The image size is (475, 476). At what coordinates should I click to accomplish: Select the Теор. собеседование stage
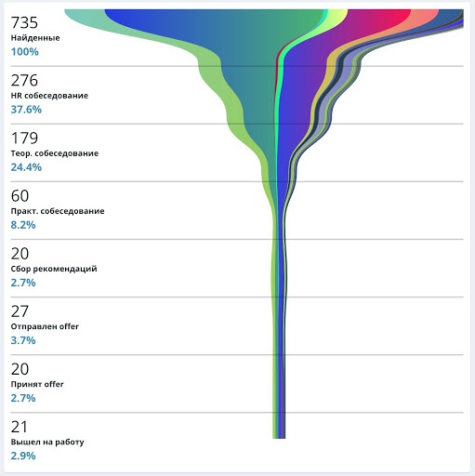(55, 153)
